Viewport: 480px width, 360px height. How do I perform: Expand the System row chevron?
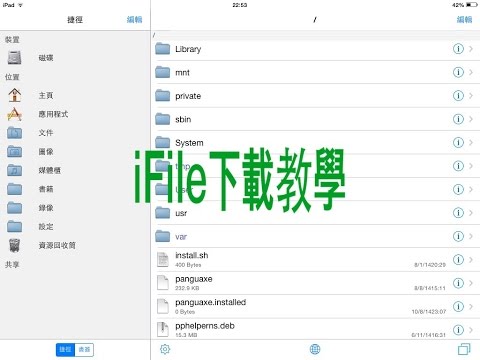[x=471, y=142]
